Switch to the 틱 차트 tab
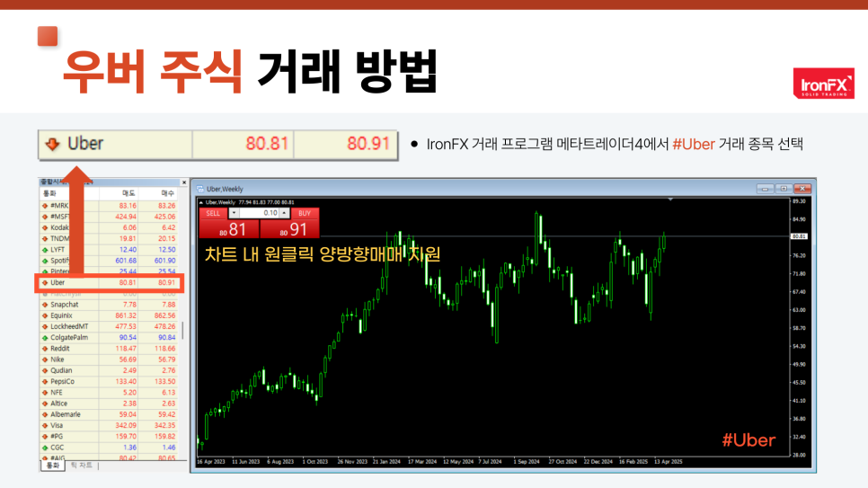Screen dimensions: 868x488 click(x=82, y=466)
